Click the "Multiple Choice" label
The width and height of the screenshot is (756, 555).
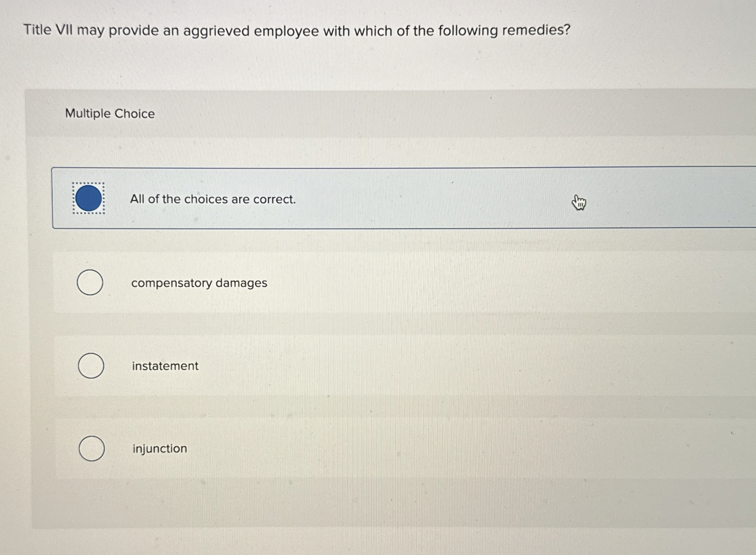coord(109,114)
